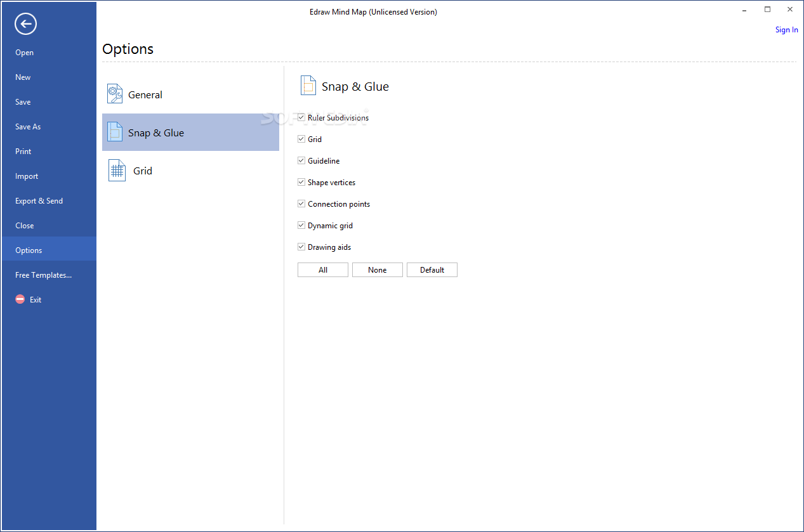Select New in the sidebar

click(49, 77)
